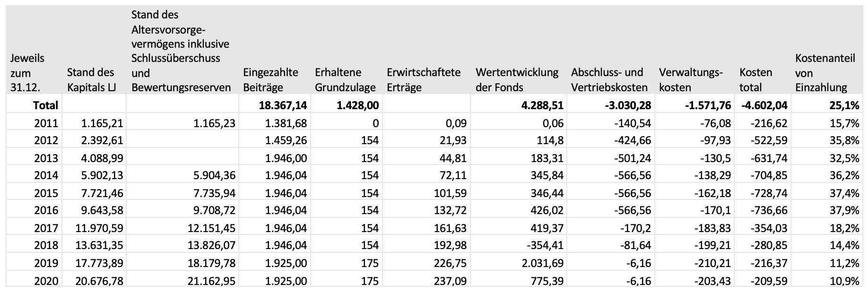
Task: Select the 25,1% total cost share cell
Action: point(844,105)
